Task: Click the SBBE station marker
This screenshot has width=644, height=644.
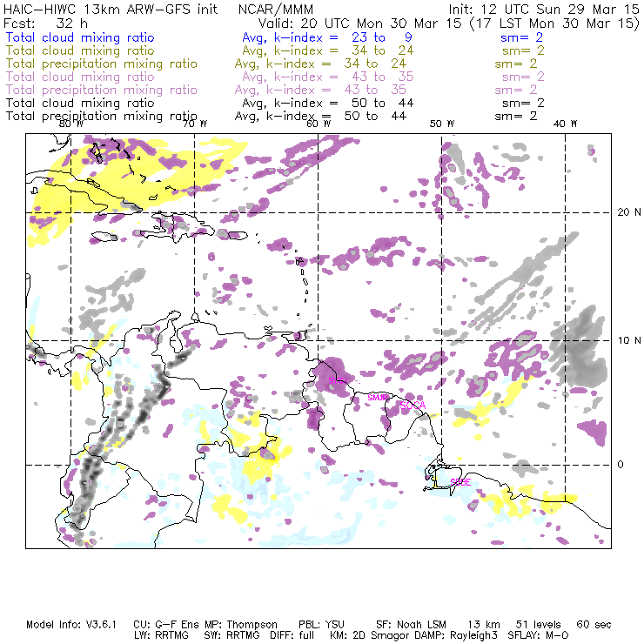Action: 460,482
